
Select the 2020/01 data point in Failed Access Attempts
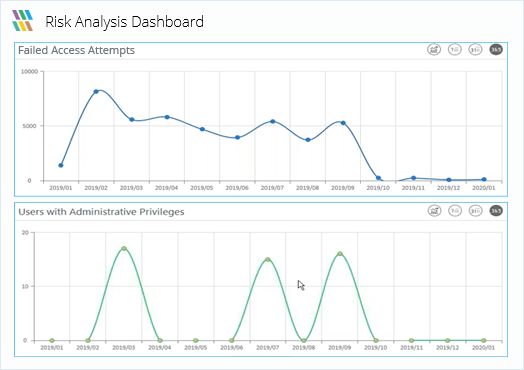tap(484, 179)
